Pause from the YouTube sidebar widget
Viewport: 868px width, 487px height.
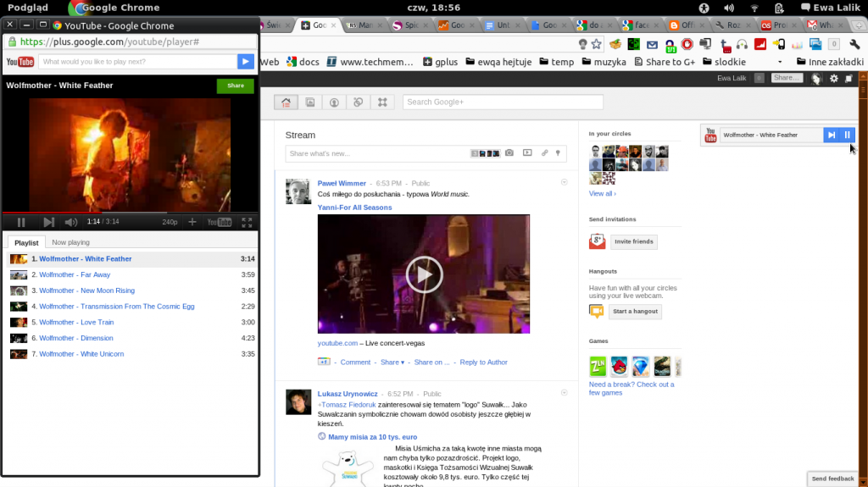tap(847, 135)
